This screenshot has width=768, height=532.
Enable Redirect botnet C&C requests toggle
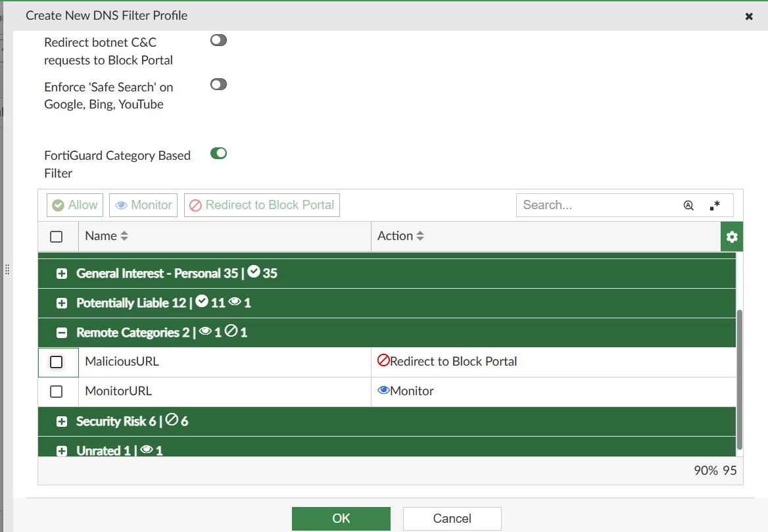click(x=218, y=40)
